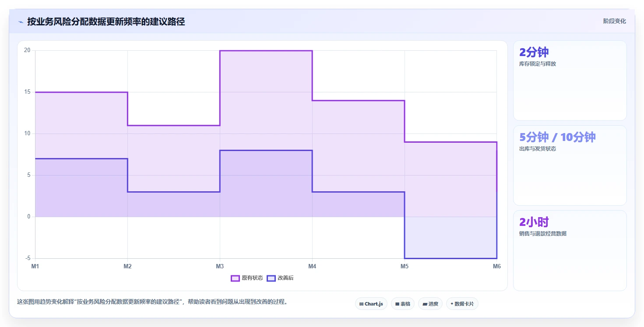Click the 表格 tag chip
Viewport: 644px width, 327px height.
(402, 304)
